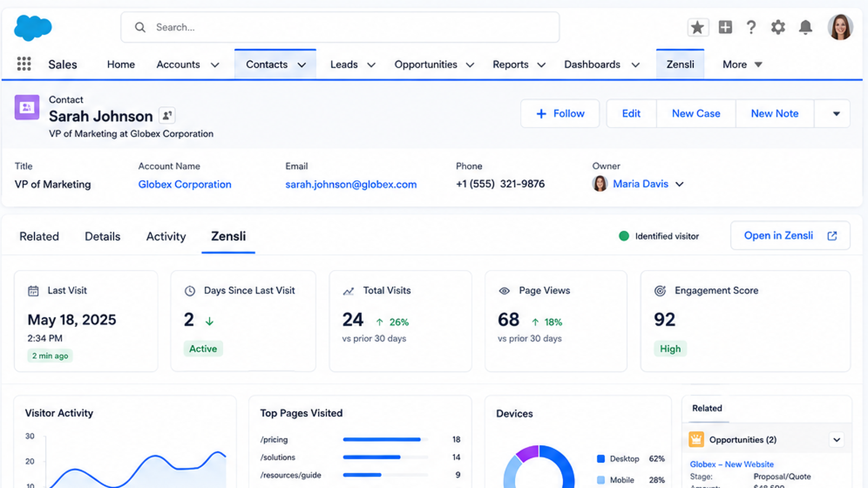Screen dimensions: 868x488
Task: Open the App Launcher grid icon
Action: [24, 64]
